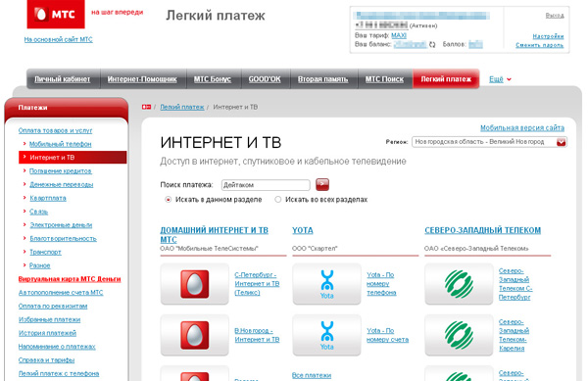This screenshot has height=381, width=588.
Task: Click the MTS red logo
Action: [x=56, y=14]
